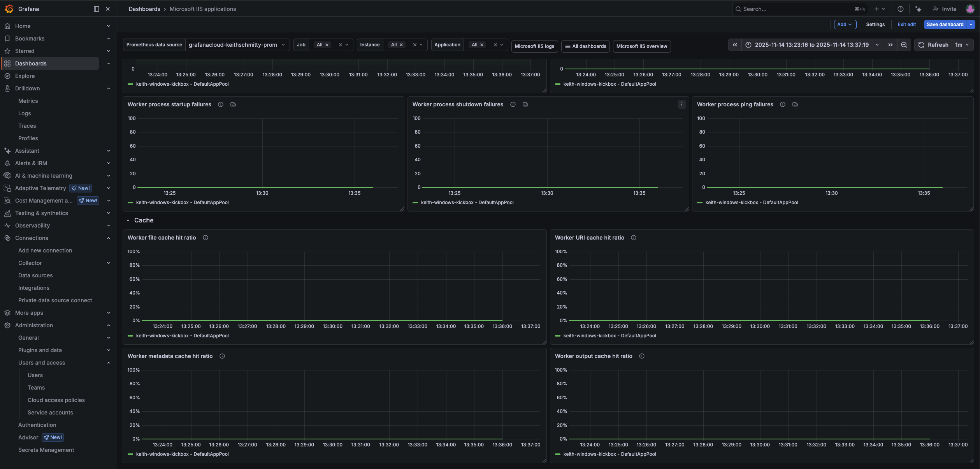Screen dimensions: 980x469
Task: Select Data sources under Connections
Action: click(35, 275)
